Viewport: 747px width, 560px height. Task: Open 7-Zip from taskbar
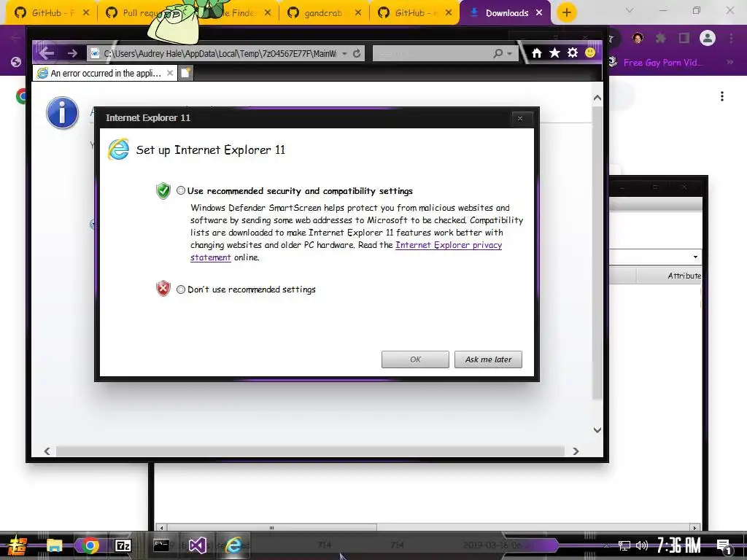pos(123,545)
